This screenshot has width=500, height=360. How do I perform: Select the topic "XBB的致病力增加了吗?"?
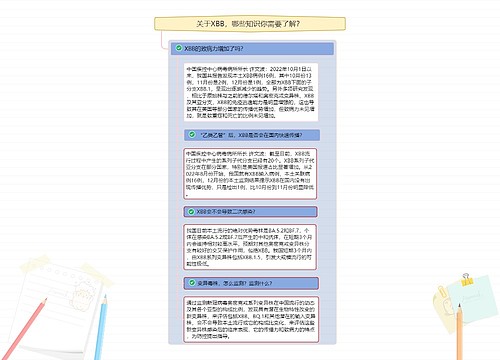[x=252, y=49]
